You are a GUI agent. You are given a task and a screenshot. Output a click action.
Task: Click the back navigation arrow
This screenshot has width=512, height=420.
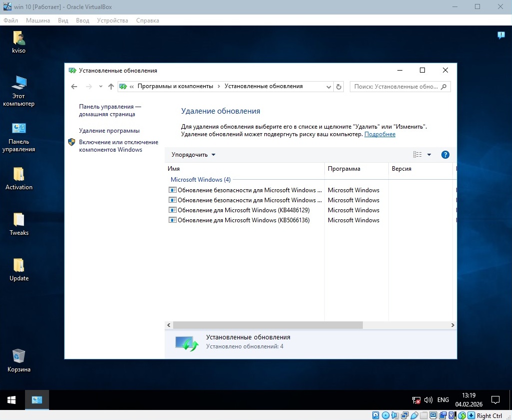point(74,87)
